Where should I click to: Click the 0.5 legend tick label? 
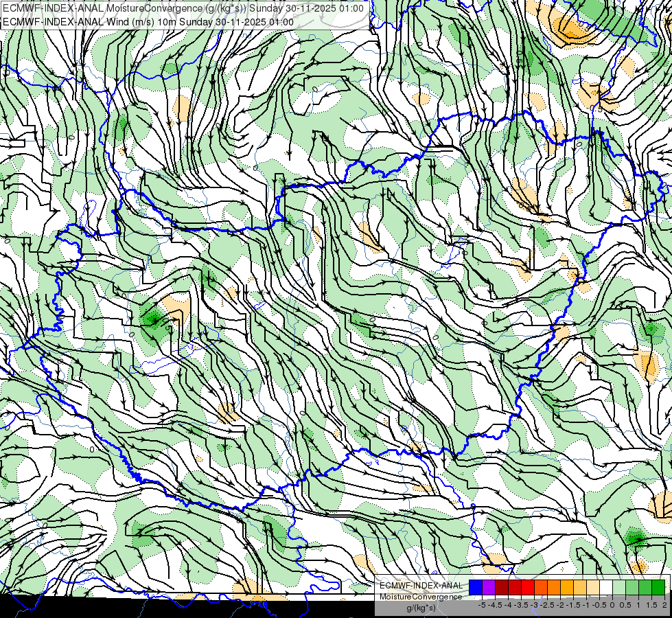click(x=625, y=605)
